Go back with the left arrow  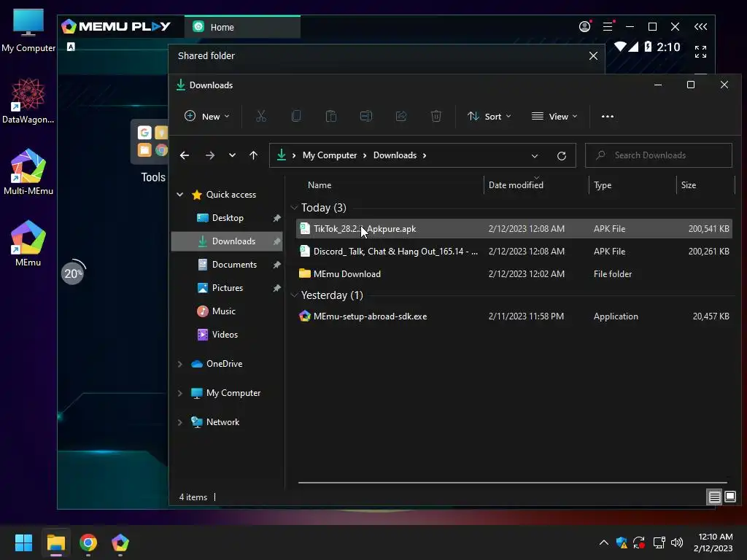tap(185, 155)
